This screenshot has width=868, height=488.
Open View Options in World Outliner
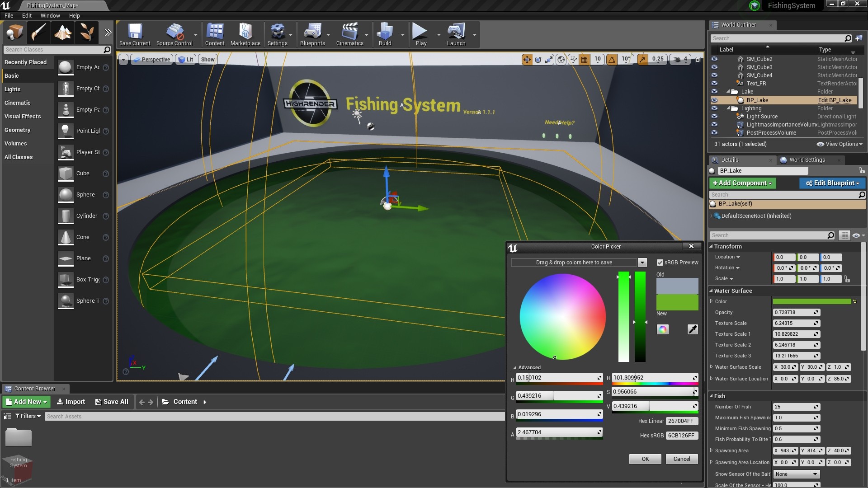tap(840, 144)
